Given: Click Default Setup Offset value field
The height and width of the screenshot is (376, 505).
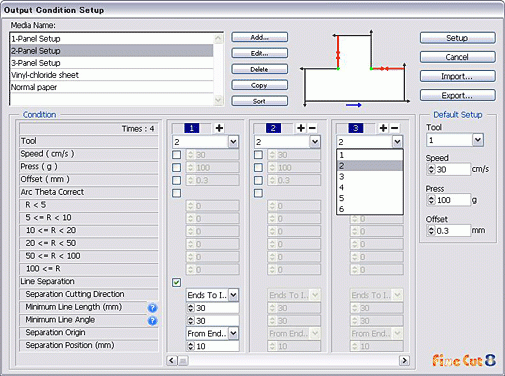Looking at the screenshot, I should coord(452,231).
